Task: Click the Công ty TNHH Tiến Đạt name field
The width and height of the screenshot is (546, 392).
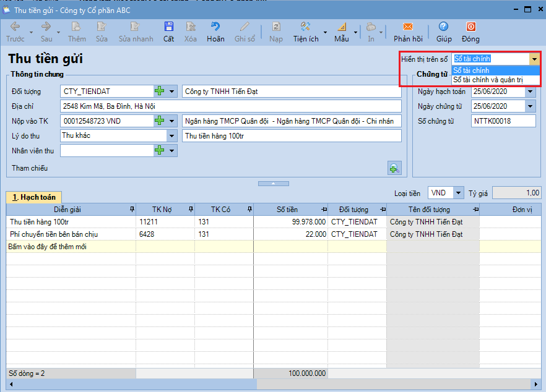Action: pos(292,92)
